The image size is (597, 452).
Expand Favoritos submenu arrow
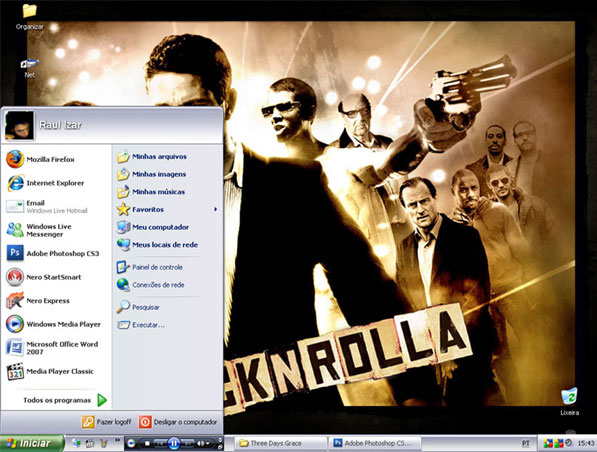[x=215, y=209]
